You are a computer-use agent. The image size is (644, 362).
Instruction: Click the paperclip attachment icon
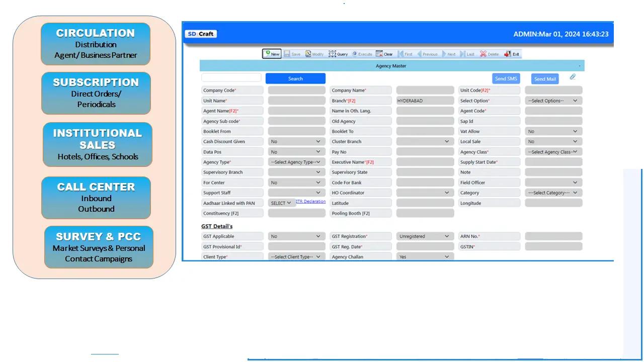pos(573,77)
